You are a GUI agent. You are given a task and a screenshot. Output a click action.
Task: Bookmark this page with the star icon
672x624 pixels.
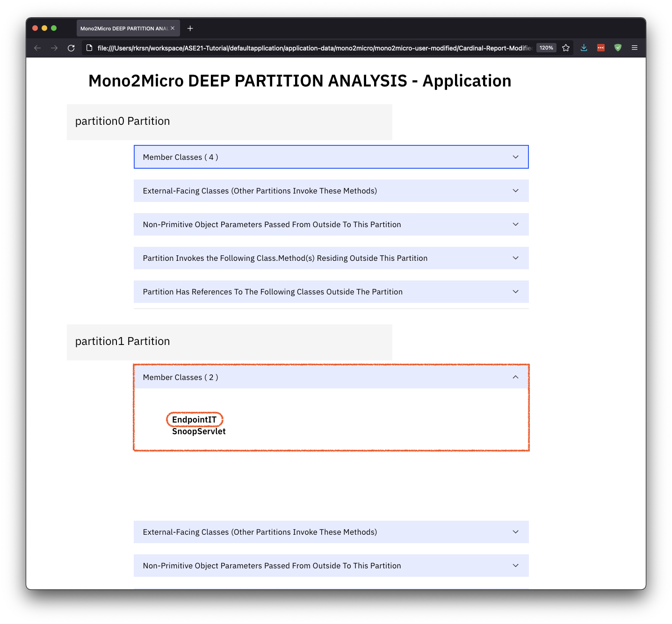pos(566,47)
